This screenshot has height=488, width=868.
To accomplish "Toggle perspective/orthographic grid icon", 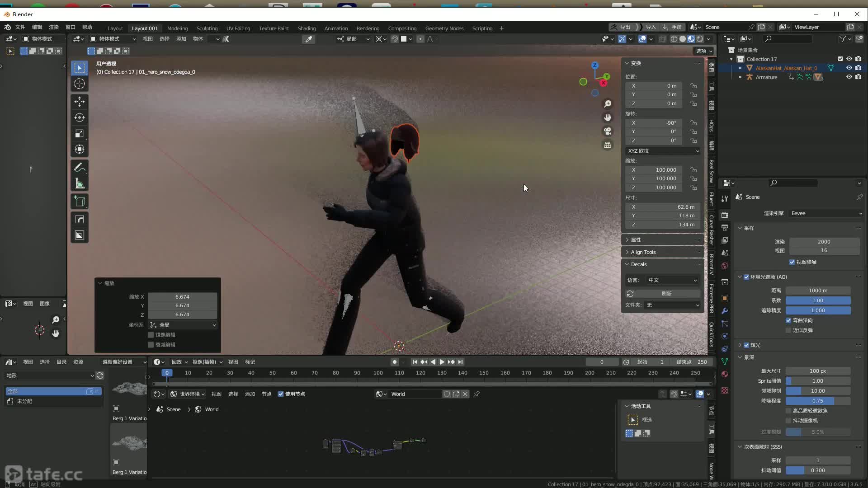I will coord(608,145).
